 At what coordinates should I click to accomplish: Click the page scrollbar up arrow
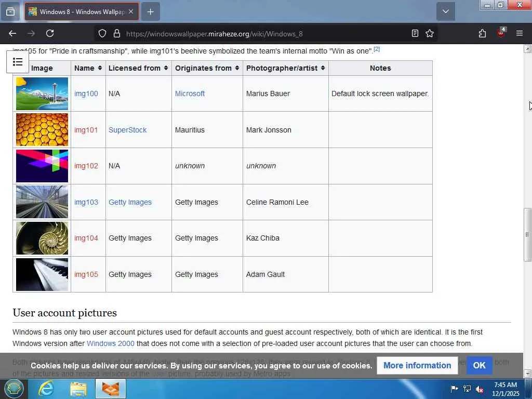[528, 48]
